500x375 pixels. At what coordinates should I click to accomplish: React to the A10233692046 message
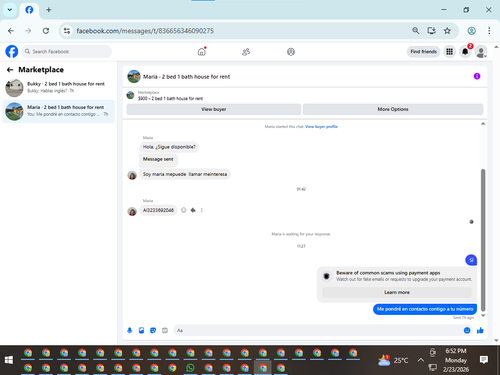point(184,210)
